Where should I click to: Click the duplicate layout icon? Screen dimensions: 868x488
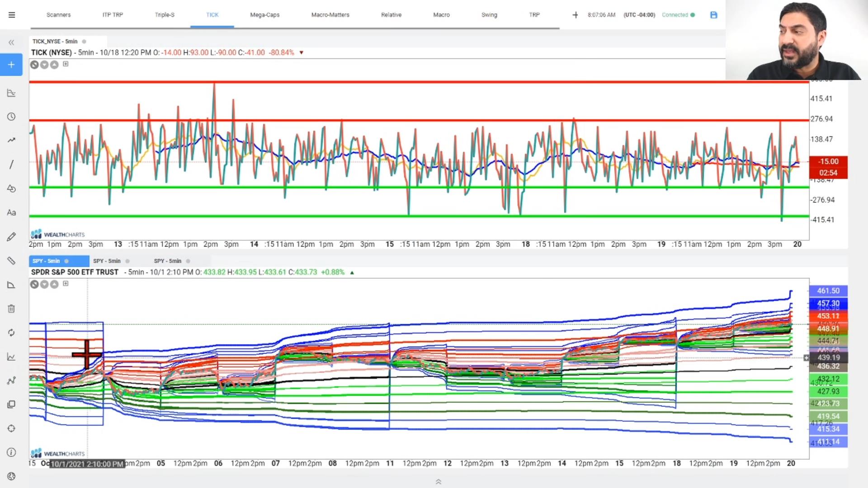(x=11, y=404)
